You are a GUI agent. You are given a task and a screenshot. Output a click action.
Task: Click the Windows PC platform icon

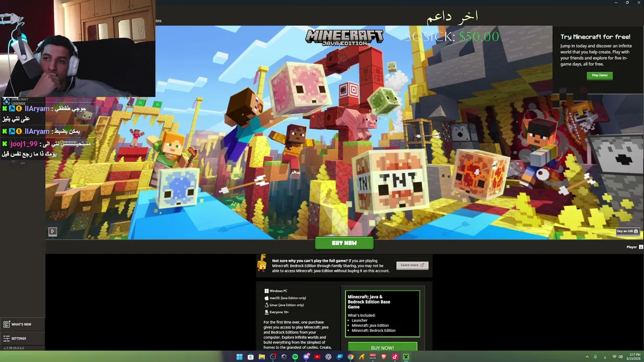(x=267, y=291)
